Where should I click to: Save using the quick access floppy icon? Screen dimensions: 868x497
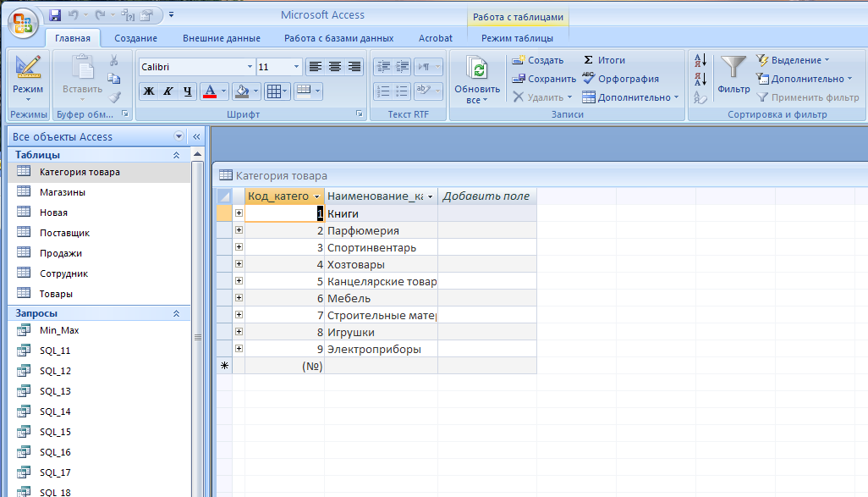coord(55,15)
